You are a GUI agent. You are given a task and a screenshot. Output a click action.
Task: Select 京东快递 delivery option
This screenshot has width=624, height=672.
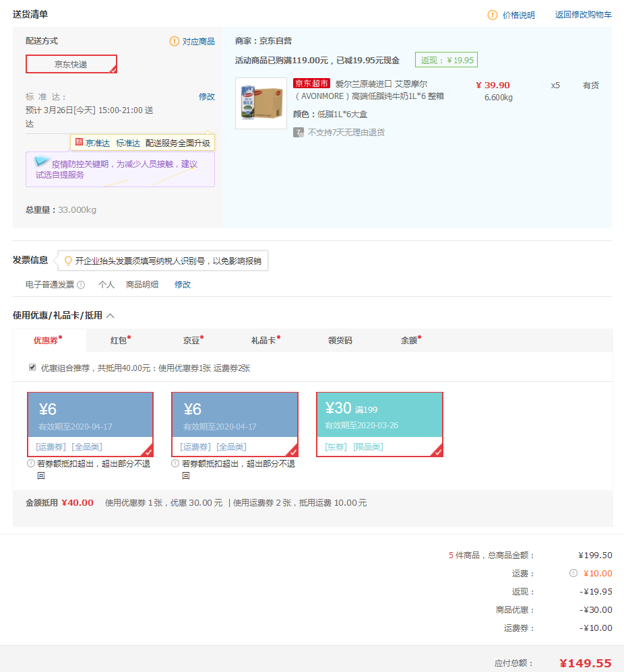tap(71, 64)
